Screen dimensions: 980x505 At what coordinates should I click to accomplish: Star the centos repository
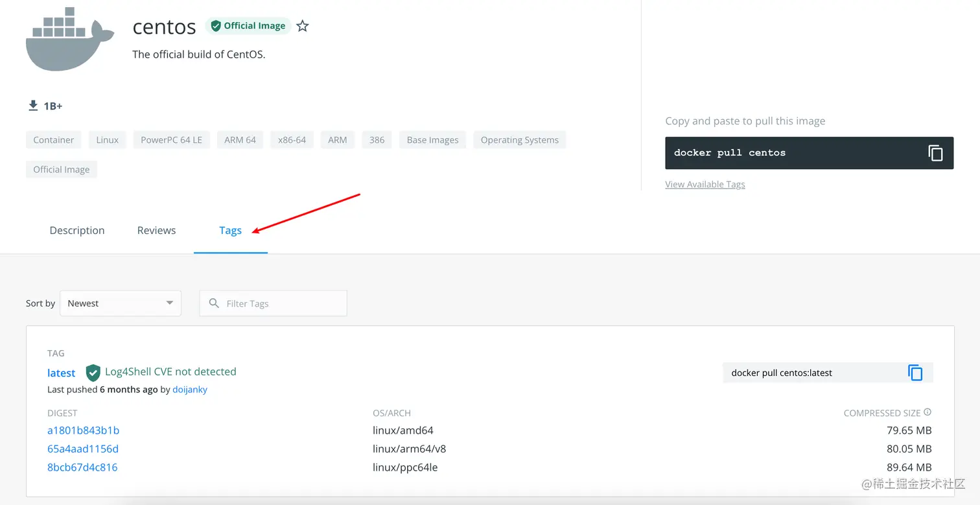pyautogui.click(x=303, y=26)
